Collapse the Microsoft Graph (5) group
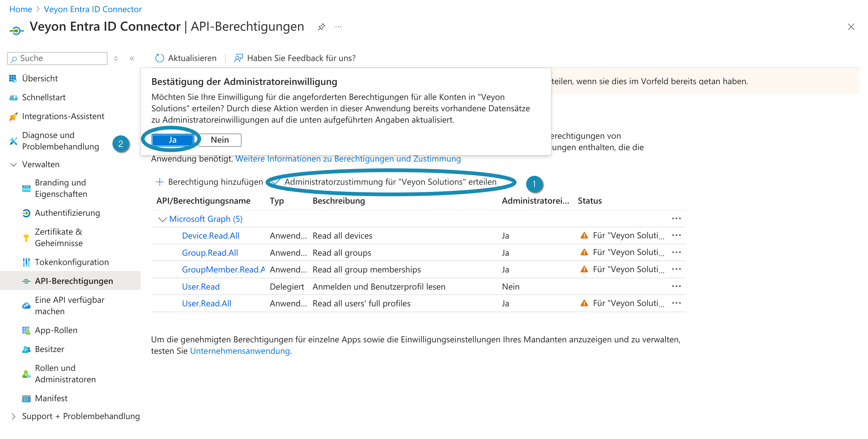The height and width of the screenshot is (439, 868). coord(162,219)
